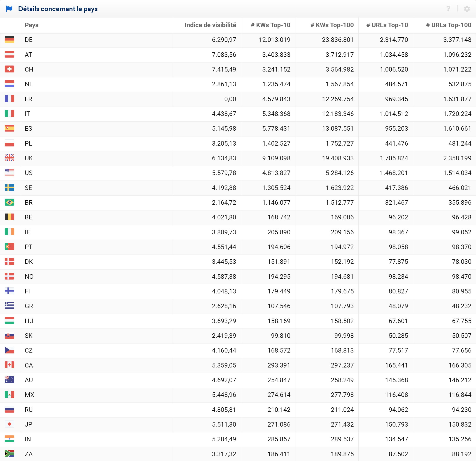Click URLs Top-100 value 88.192
Screen dimensions: 476x461
(462, 454)
